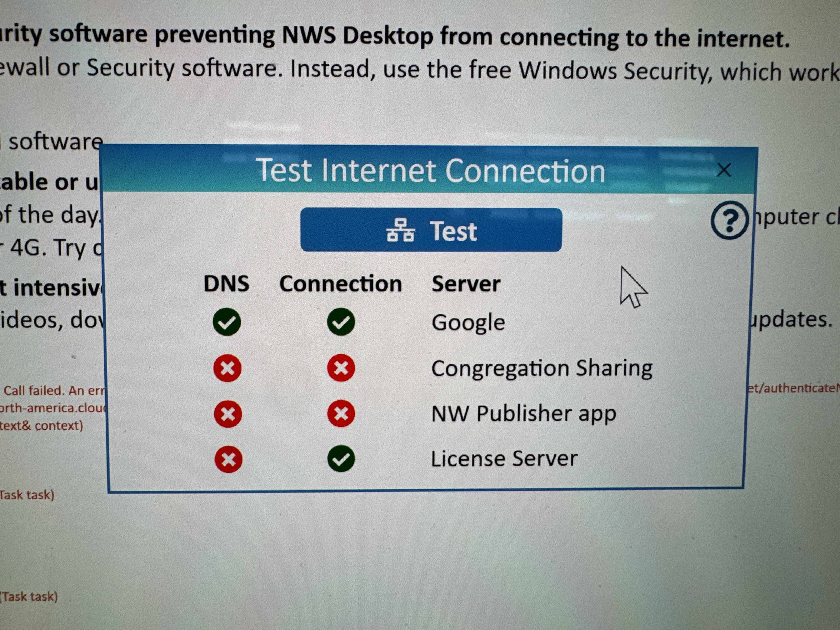
Task: Click the NW Publisher app label
Action: pyautogui.click(x=524, y=414)
